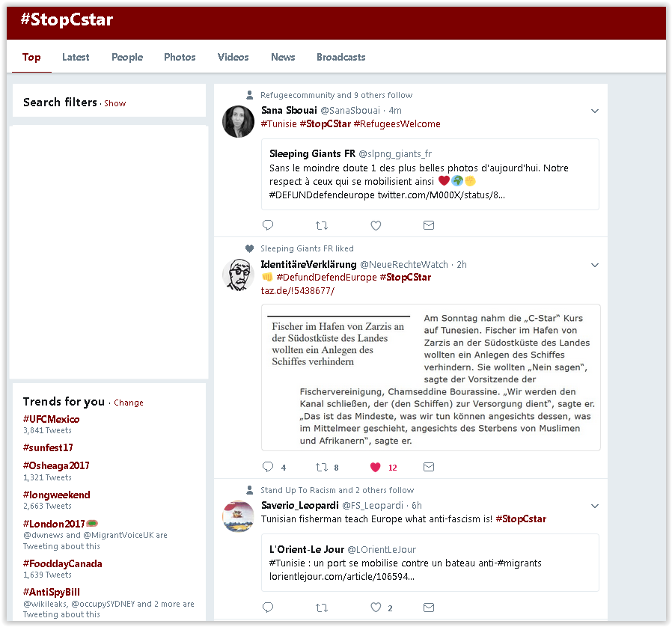Open the quoted L'Orient-Le Jour tweet
The height and width of the screenshot is (627, 672).
click(x=430, y=563)
